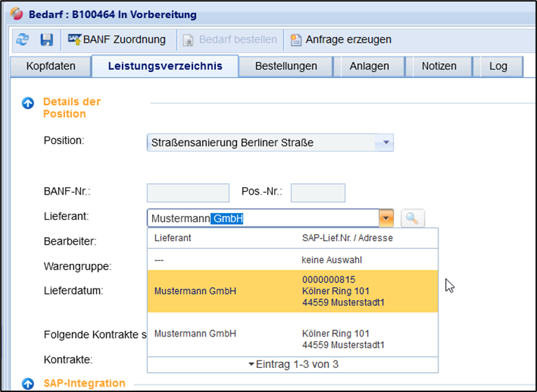Click the magnifier search icon beside Lieferant
The height and width of the screenshot is (392, 537).
point(412,219)
